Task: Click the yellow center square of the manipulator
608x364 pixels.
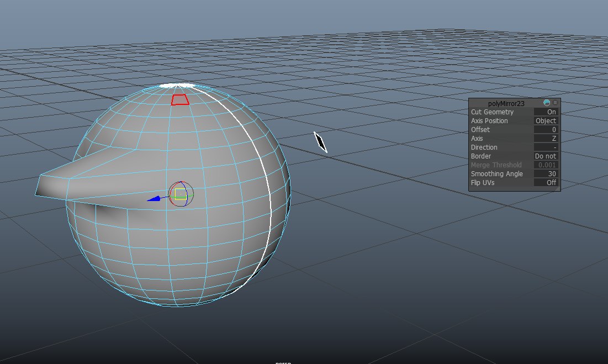Action: click(x=181, y=194)
